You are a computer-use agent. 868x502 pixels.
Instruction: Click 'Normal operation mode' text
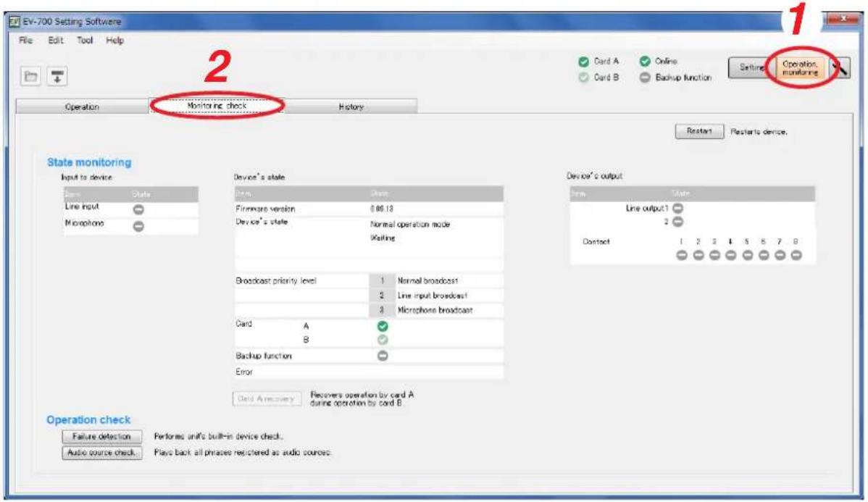click(410, 224)
